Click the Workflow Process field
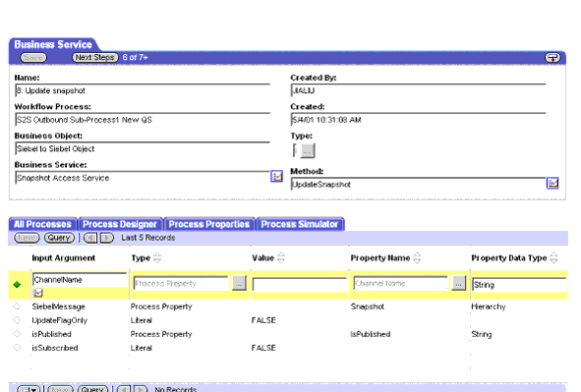The height and width of the screenshot is (392, 581). click(x=143, y=120)
